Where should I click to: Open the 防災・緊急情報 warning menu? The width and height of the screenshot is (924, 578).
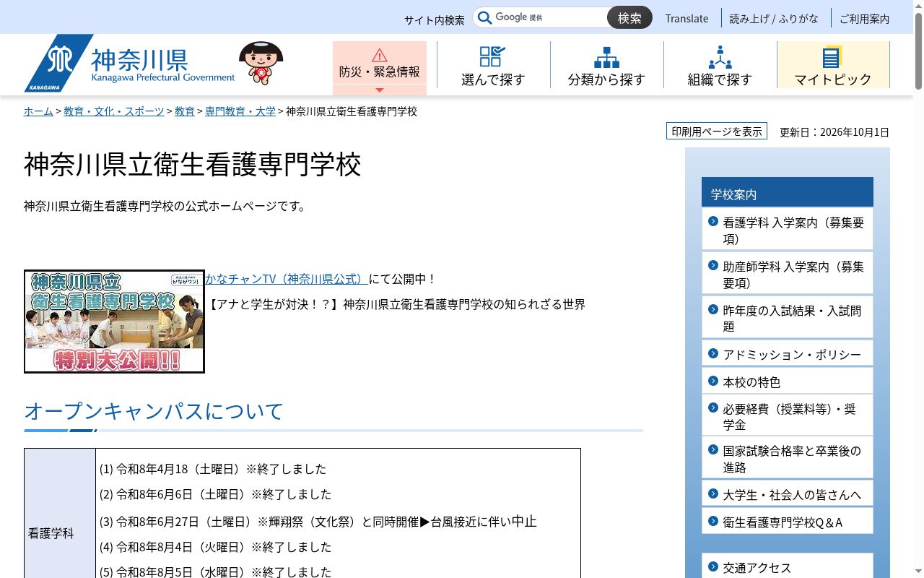[x=380, y=68]
